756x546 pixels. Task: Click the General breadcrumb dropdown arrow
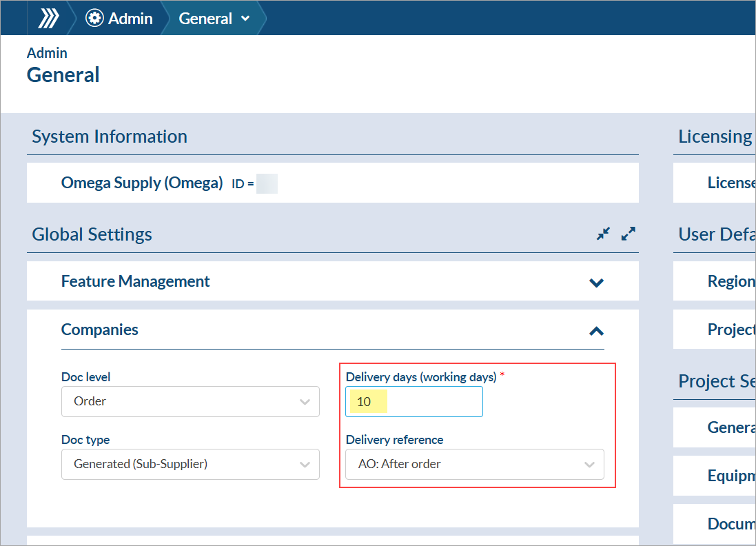coord(245,19)
